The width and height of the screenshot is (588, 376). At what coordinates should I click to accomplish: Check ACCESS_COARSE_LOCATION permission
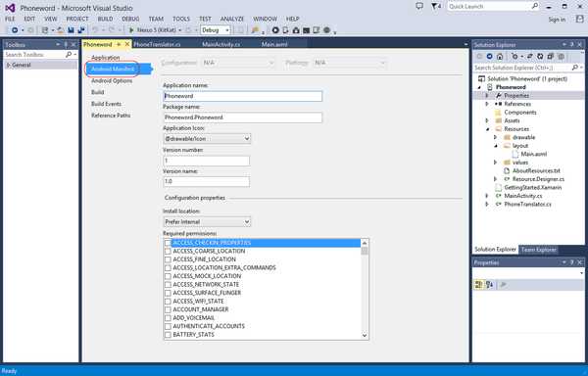tap(168, 252)
